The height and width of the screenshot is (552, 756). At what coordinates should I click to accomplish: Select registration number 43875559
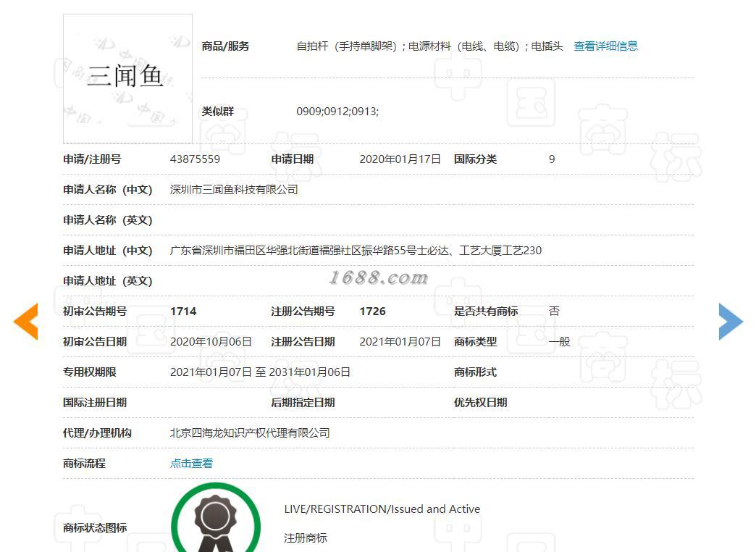click(x=195, y=159)
